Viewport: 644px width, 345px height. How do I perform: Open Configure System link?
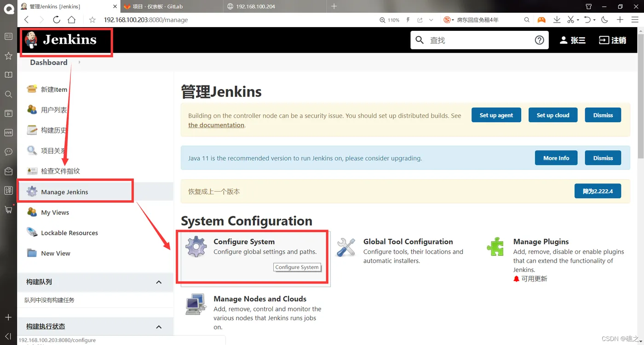(244, 242)
